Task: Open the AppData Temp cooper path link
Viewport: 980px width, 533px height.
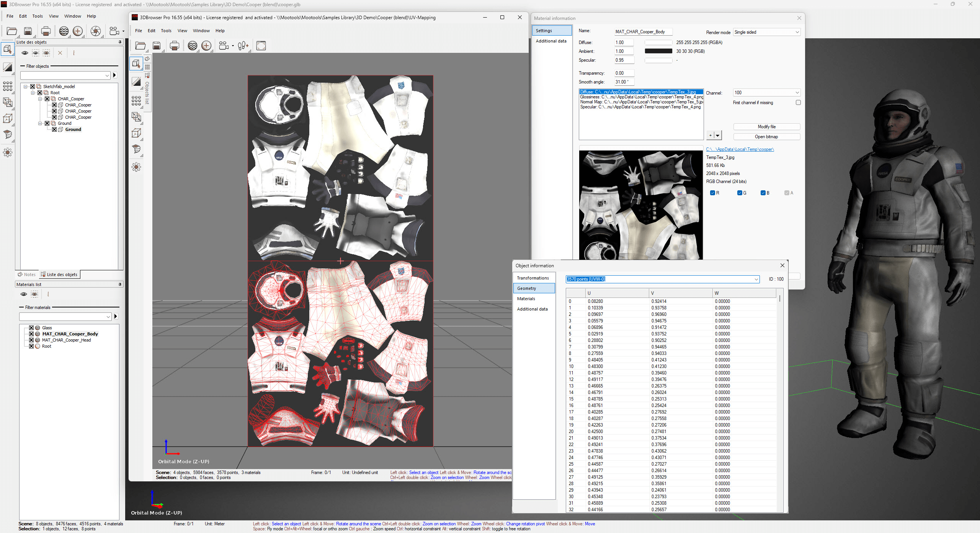Action: coord(740,149)
